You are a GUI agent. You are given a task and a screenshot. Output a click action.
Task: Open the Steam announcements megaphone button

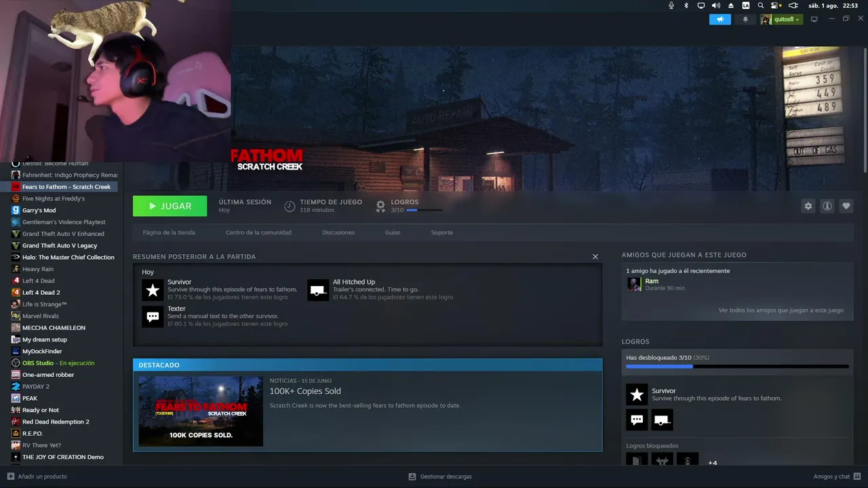tap(719, 19)
